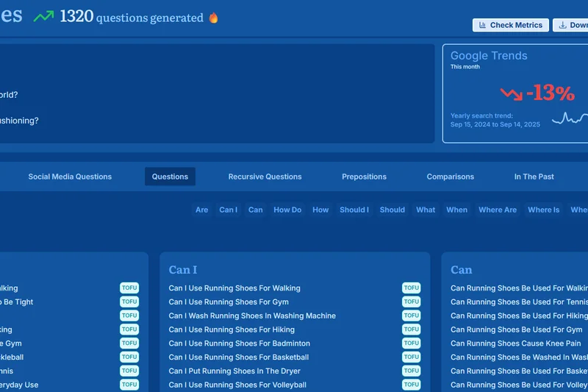Open the In The Past tab
588x392 pixels.
(534, 177)
